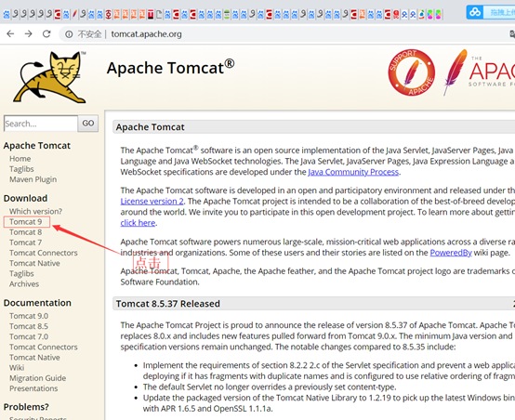515x420 pixels.
Task: Click the 'Apache Tomcat' content section heading
Action: point(150,127)
